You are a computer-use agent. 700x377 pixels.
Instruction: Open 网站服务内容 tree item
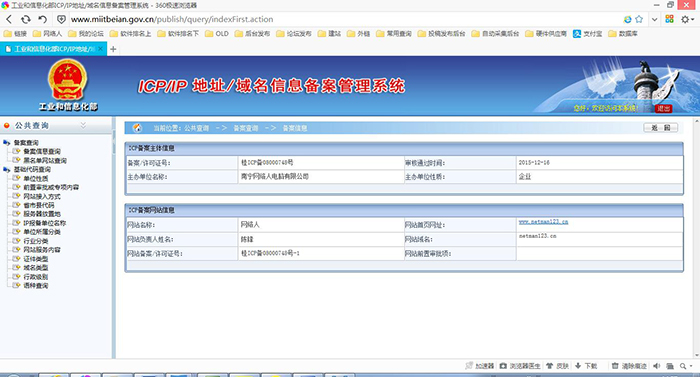pos(42,250)
